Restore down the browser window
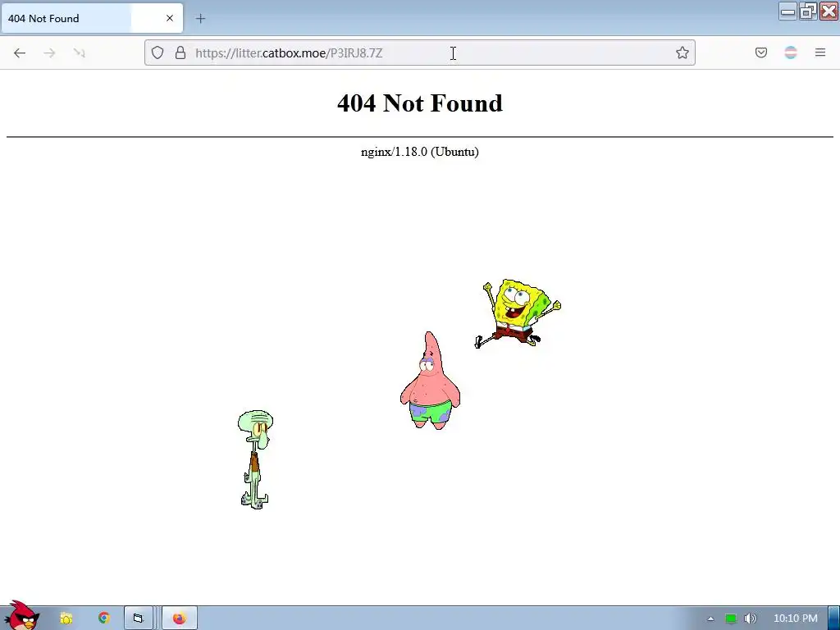 (808, 11)
